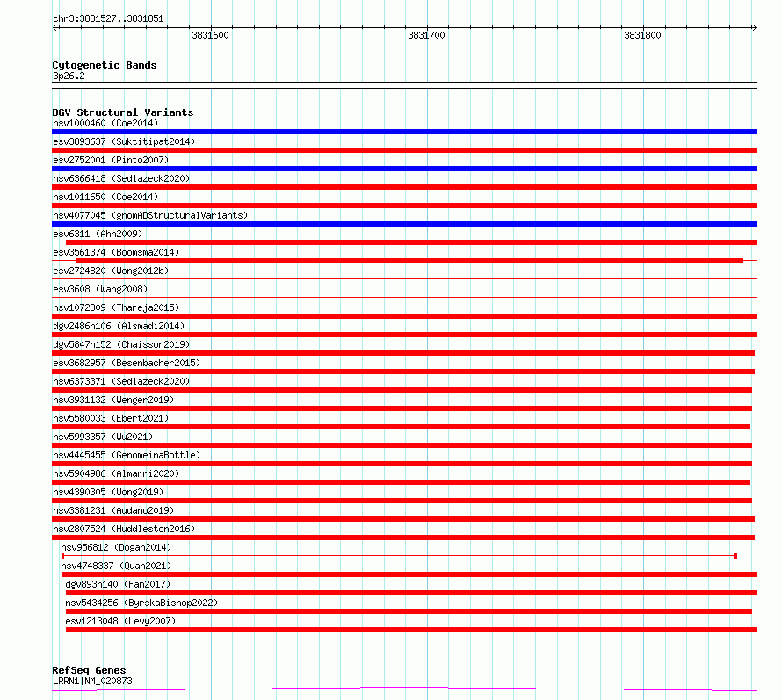The height and width of the screenshot is (700, 782).
Task: Click the thin line of nsv956812
Action: (x=399, y=555)
